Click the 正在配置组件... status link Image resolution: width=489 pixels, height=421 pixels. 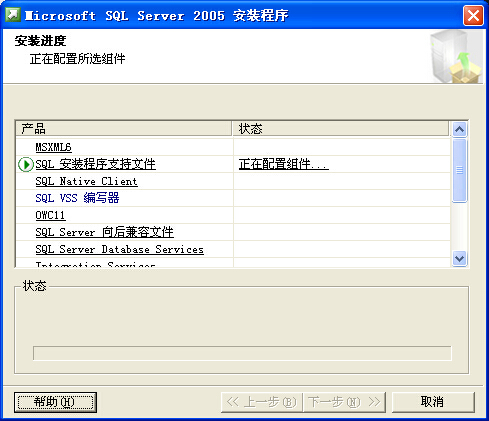pos(284,164)
